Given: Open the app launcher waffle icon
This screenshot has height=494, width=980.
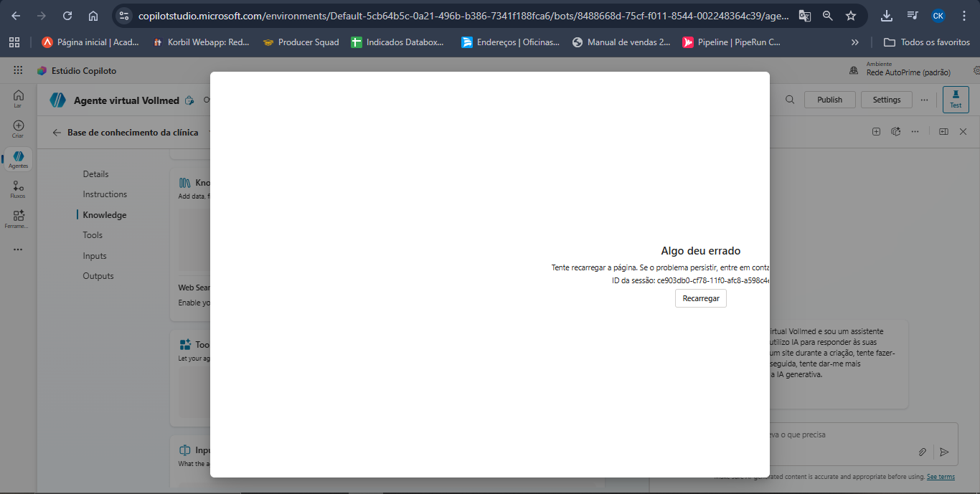Looking at the screenshot, I should (x=18, y=70).
